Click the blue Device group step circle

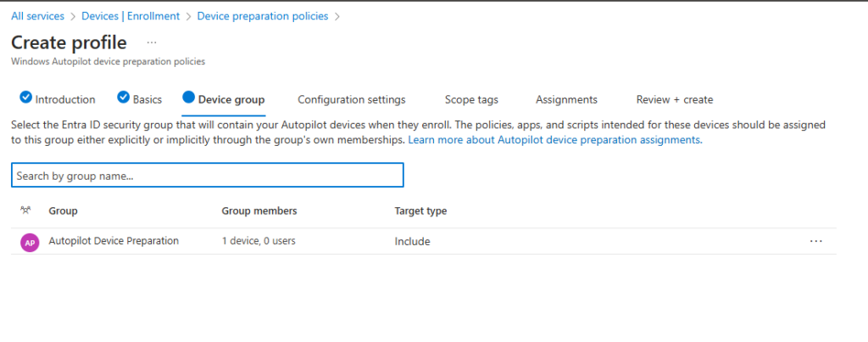pyautogui.click(x=188, y=98)
